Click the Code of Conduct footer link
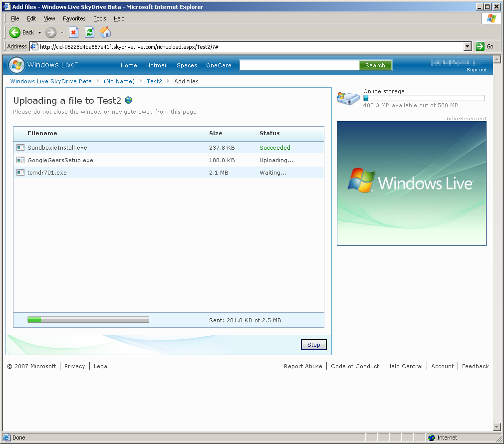The image size is (504, 444). pos(355,366)
